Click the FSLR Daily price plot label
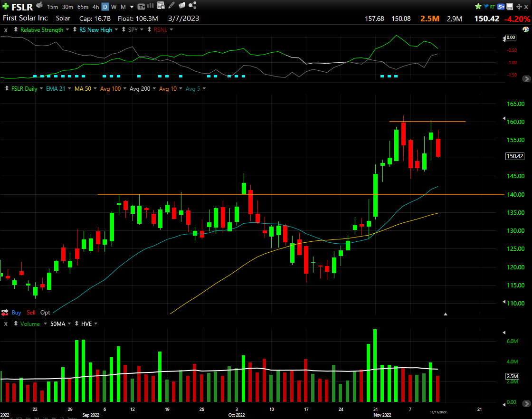 [24, 88]
